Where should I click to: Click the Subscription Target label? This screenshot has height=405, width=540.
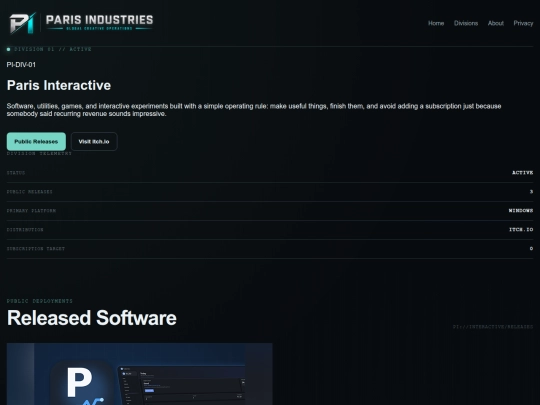36,248
